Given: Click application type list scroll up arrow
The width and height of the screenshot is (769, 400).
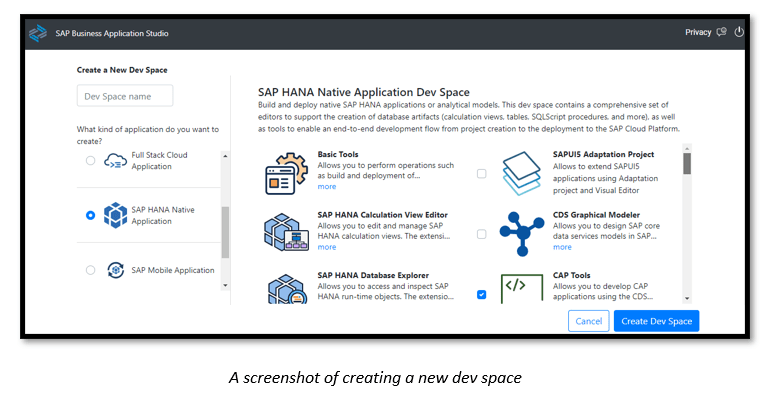Looking at the screenshot, I should (x=225, y=156).
